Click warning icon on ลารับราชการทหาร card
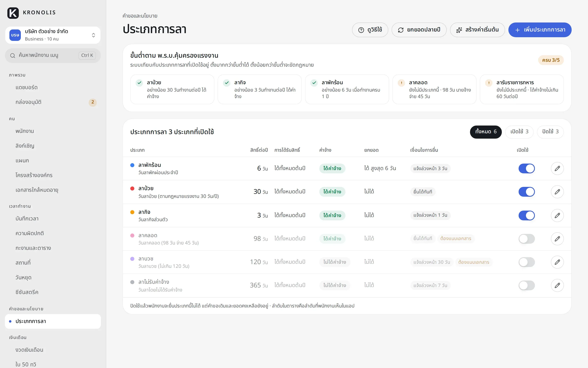 click(489, 83)
